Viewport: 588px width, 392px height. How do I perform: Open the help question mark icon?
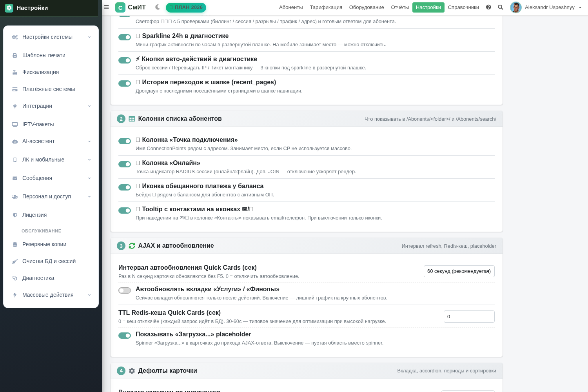[x=488, y=7]
